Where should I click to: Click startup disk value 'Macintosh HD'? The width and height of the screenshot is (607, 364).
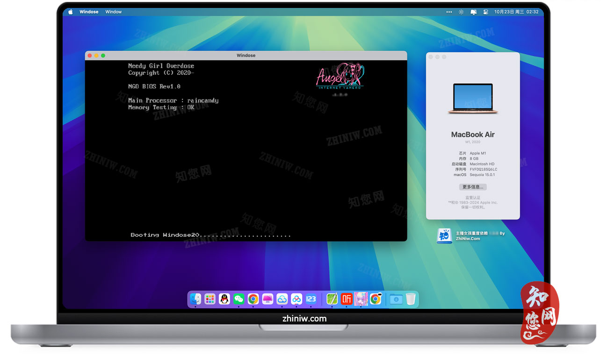(482, 164)
